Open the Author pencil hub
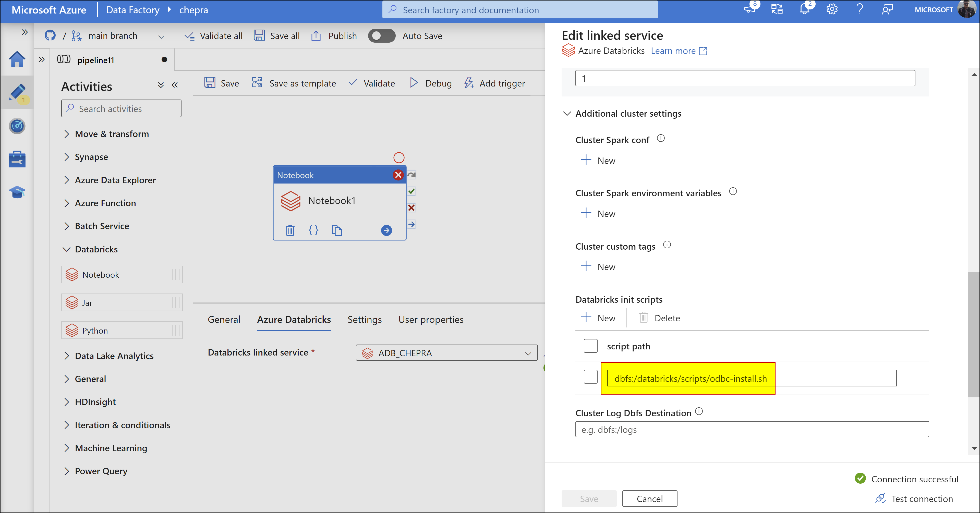The width and height of the screenshot is (980, 513). [17, 92]
